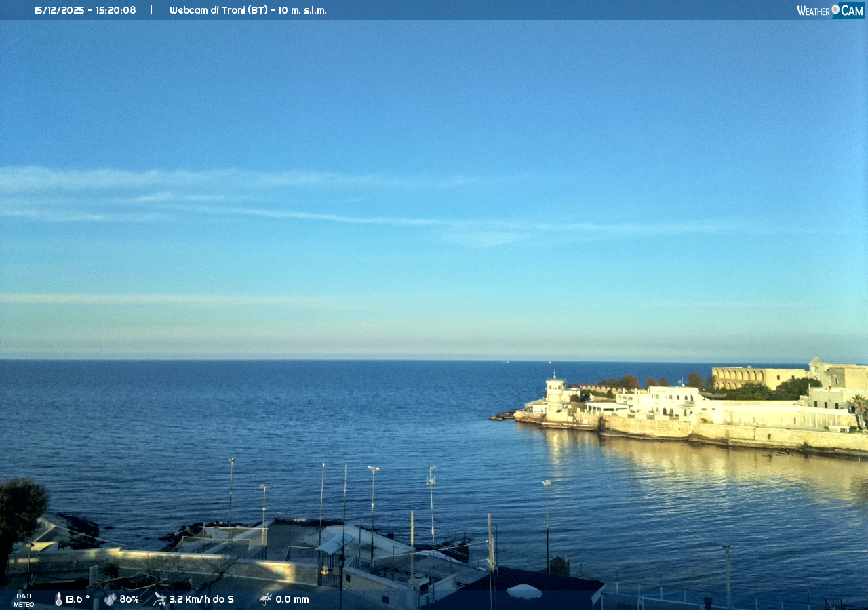Screen dimensions: 868x610
Task: Click the DATI METEO label
Action: 24,600
